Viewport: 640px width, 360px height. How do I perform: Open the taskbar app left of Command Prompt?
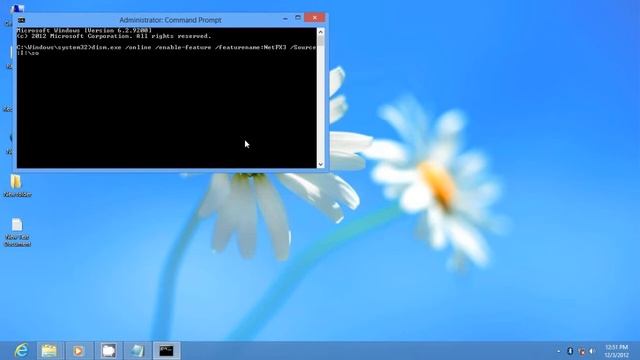point(138,351)
